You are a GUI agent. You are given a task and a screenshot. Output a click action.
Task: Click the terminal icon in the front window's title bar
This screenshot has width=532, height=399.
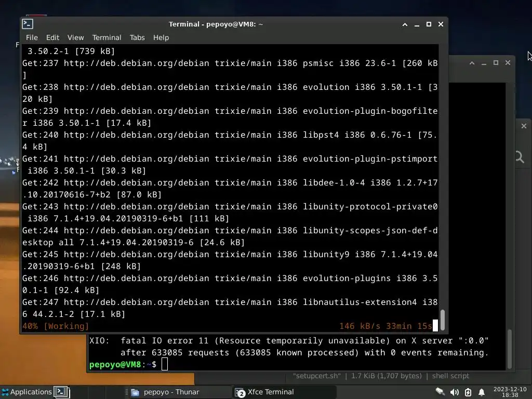point(28,24)
